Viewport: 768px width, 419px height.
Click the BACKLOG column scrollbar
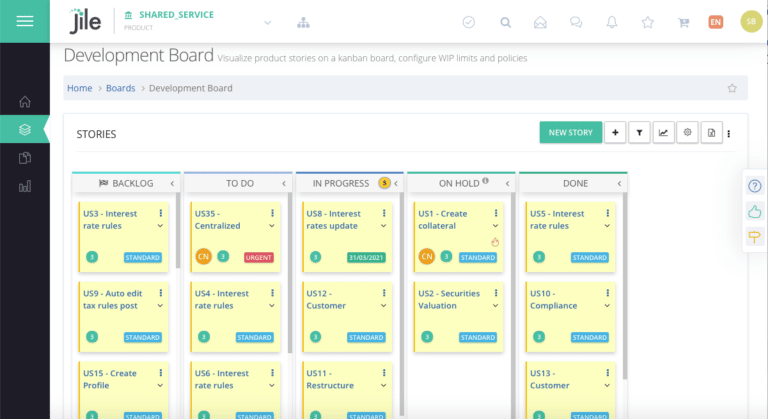(x=178, y=230)
